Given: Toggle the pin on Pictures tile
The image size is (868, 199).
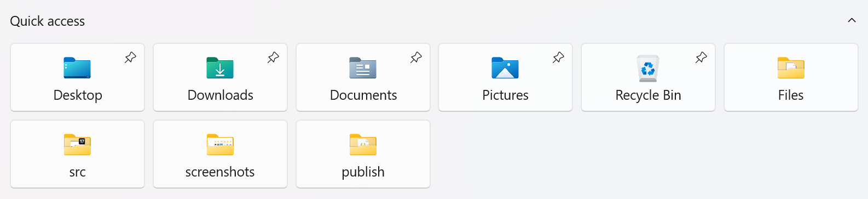Looking at the screenshot, I should pyautogui.click(x=558, y=58).
